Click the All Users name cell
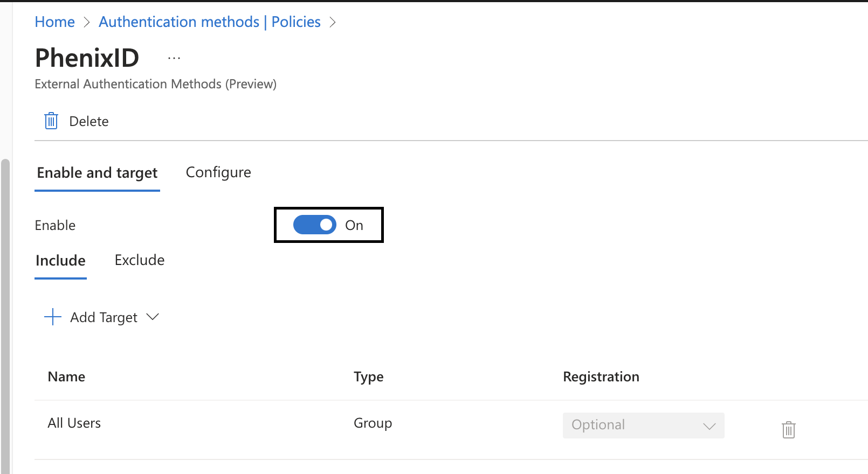Image resolution: width=868 pixels, height=474 pixels. (x=74, y=423)
